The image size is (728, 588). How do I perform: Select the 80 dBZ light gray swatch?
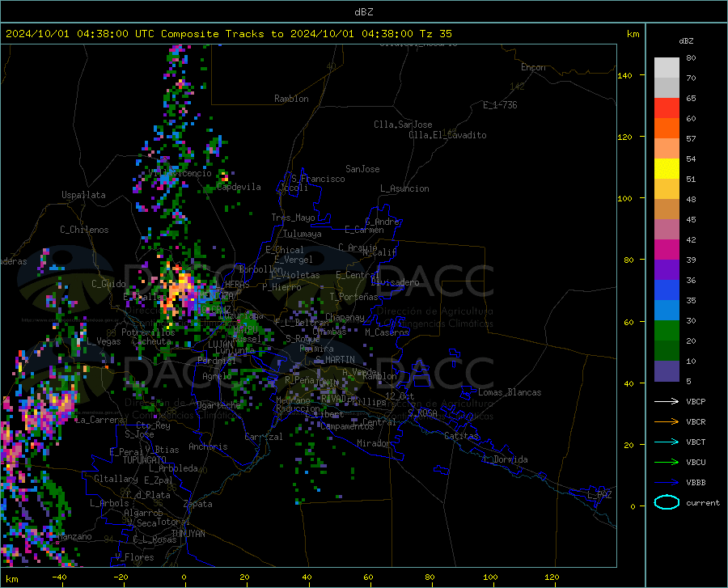(667, 68)
